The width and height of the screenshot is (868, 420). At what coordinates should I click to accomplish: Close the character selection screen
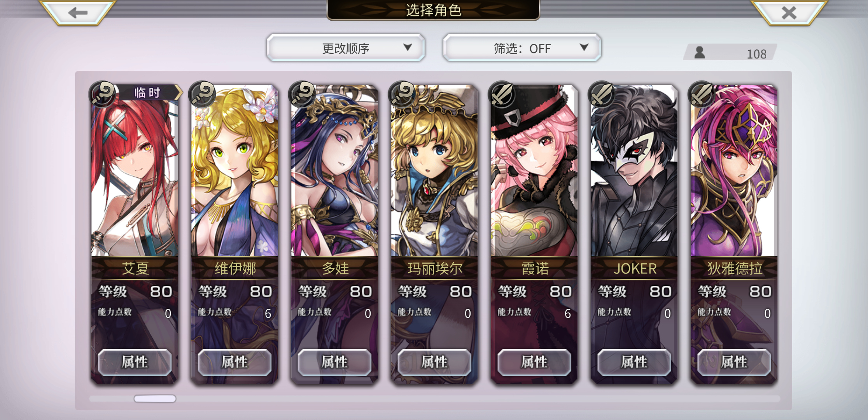coord(789,13)
